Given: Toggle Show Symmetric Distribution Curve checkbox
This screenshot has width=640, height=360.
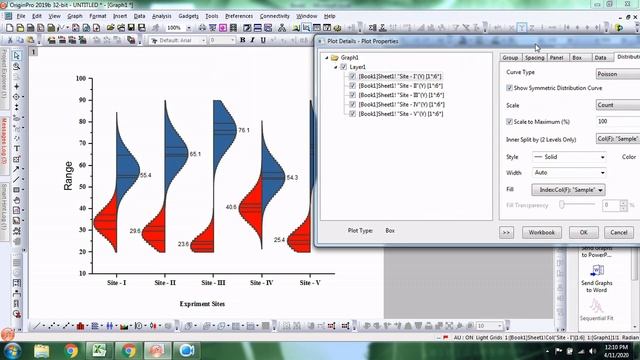Looking at the screenshot, I should (x=509, y=88).
